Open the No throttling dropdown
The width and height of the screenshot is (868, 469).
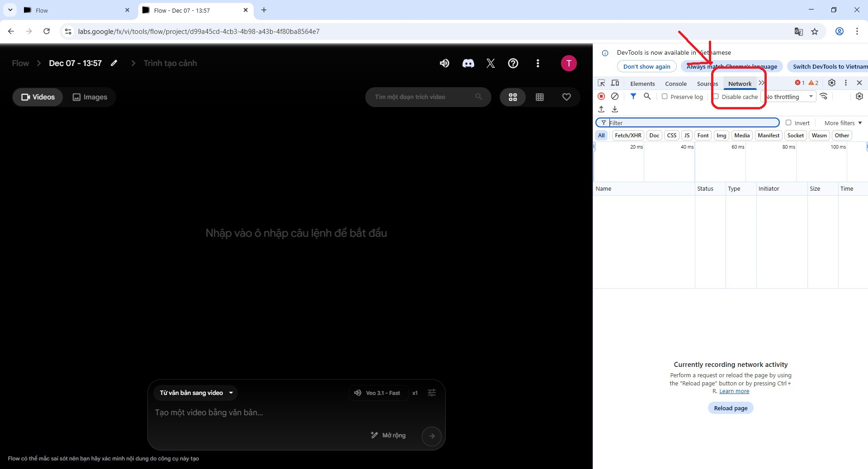pyautogui.click(x=789, y=97)
